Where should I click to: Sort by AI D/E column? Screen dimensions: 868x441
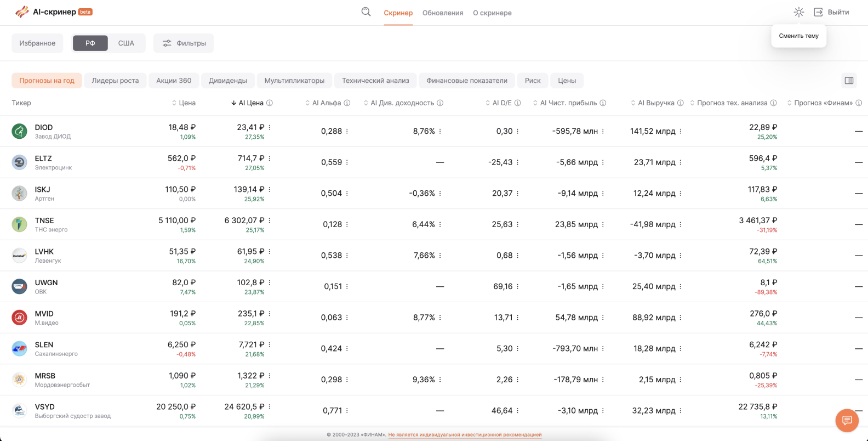[x=499, y=103]
